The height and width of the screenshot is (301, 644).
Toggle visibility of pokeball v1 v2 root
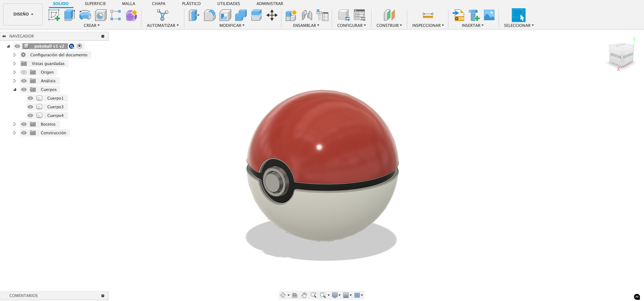(17, 46)
